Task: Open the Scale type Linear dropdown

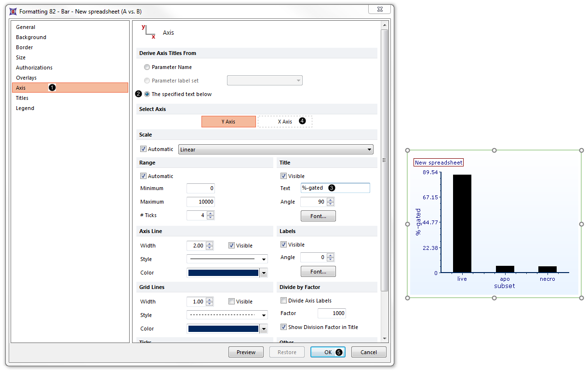Action: 275,150
